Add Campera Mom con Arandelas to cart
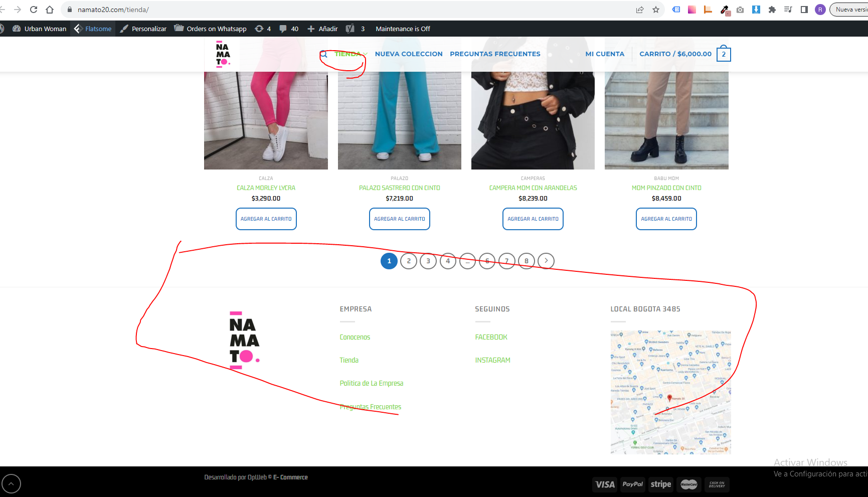 tap(533, 219)
